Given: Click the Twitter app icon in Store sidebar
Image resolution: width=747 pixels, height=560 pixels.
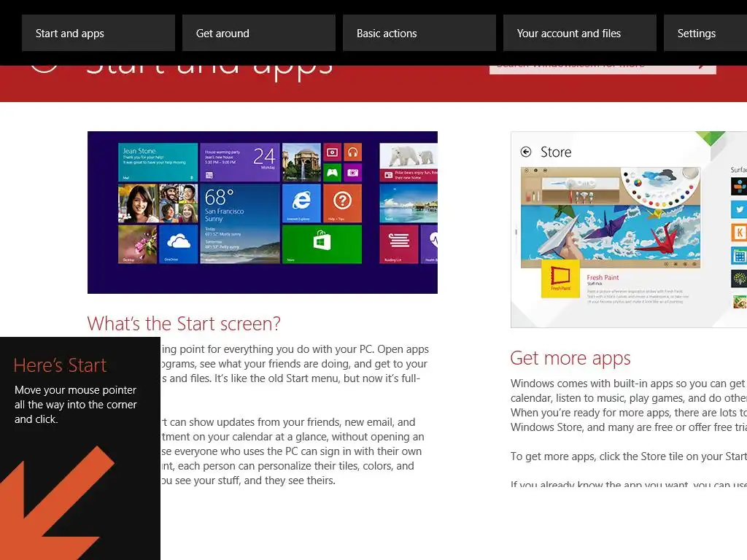Looking at the screenshot, I should (739, 209).
